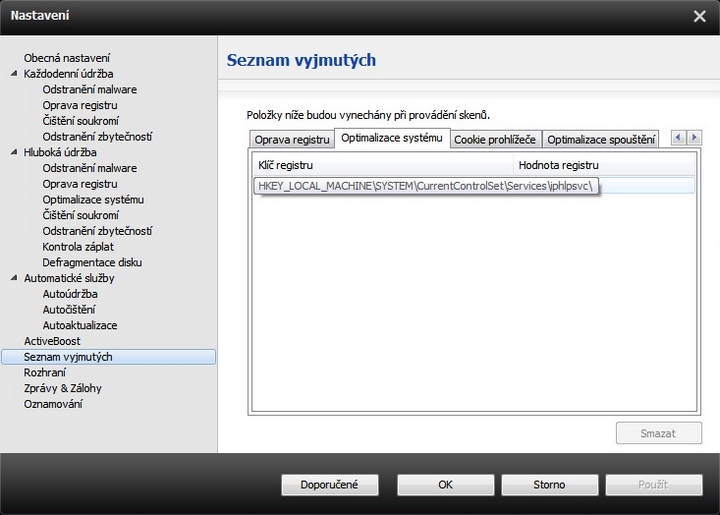Select the Optimalizace spouštění tab

click(601, 140)
